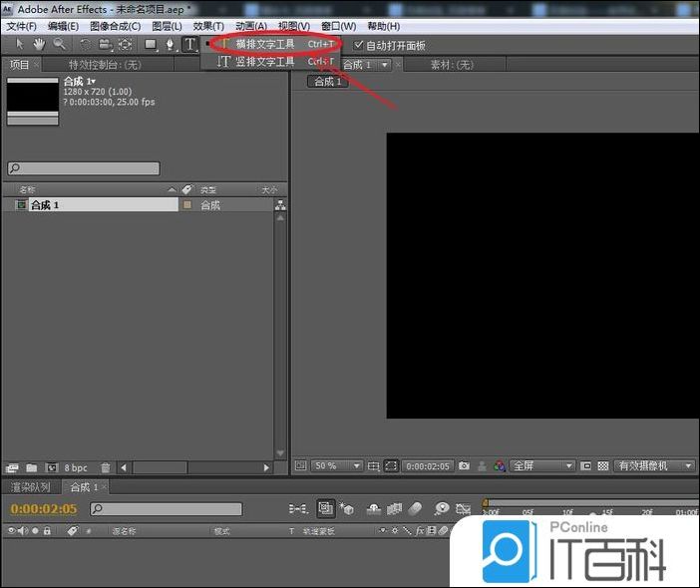Select the Pen tool

click(x=170, y=45)
